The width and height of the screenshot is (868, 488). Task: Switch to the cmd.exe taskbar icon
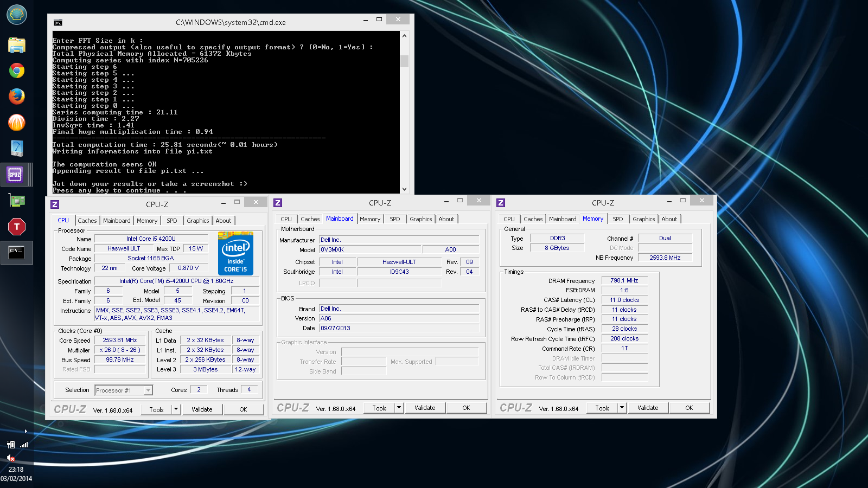click(16, 253)
